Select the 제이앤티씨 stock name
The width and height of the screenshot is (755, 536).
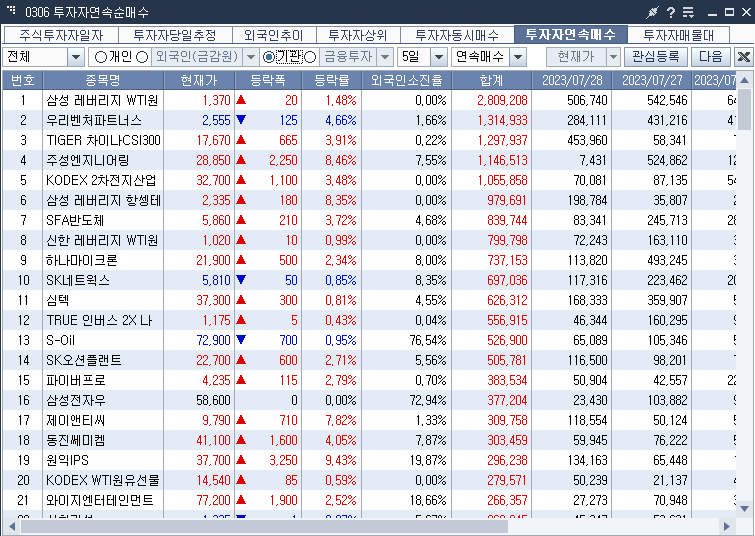point(76,420)
